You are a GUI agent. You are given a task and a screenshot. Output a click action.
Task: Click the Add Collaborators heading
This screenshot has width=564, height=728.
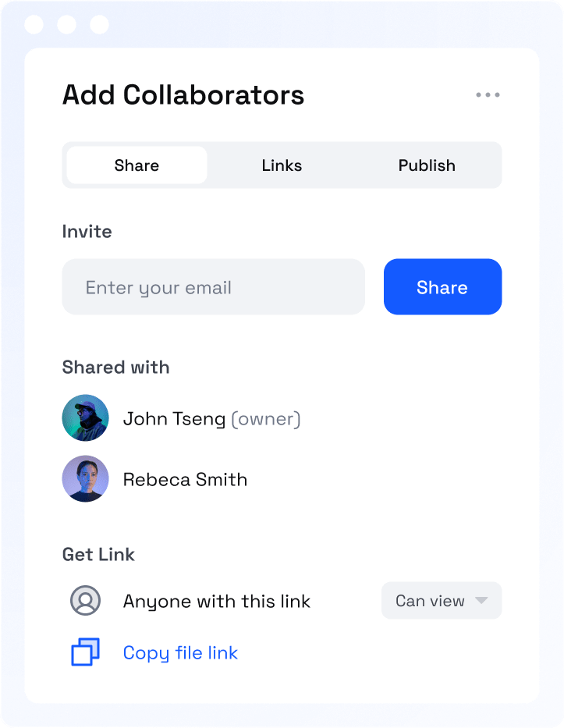pyautogui.click(x=183, y=94)
